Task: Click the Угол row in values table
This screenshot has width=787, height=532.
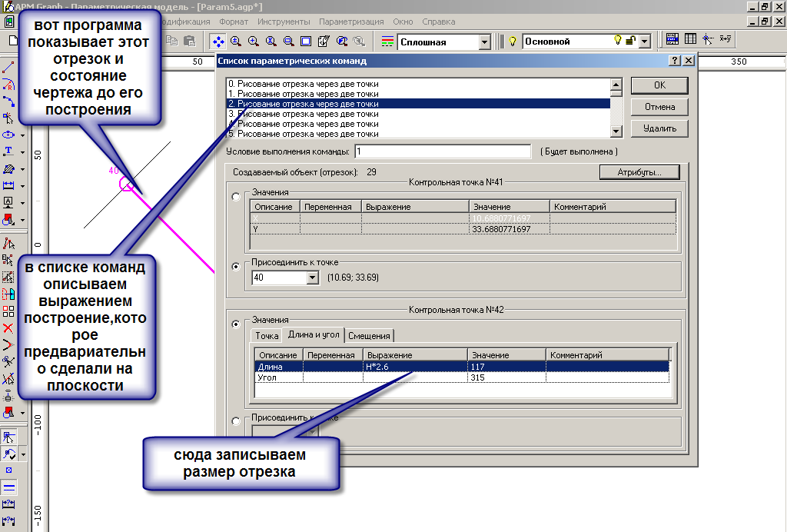Action: point(462,377)
